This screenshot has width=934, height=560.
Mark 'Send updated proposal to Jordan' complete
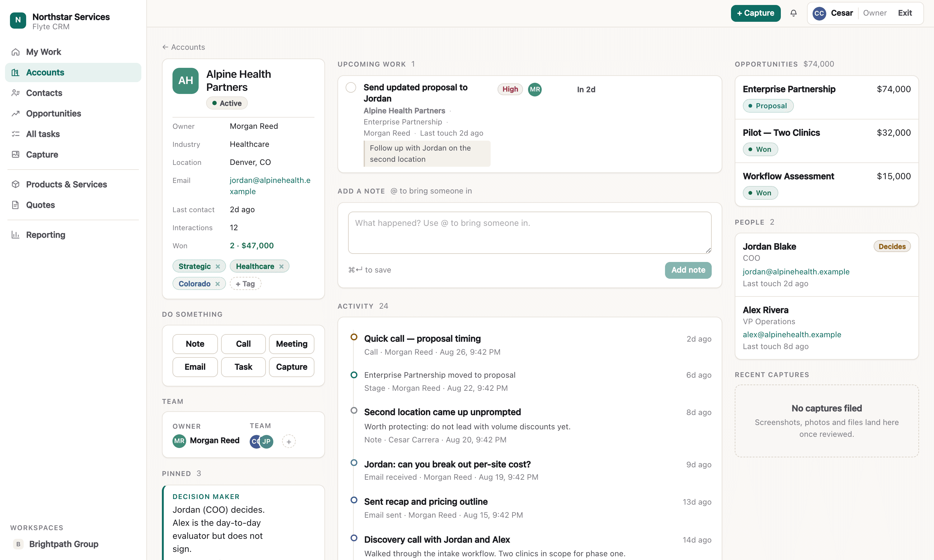pos(351,87)
